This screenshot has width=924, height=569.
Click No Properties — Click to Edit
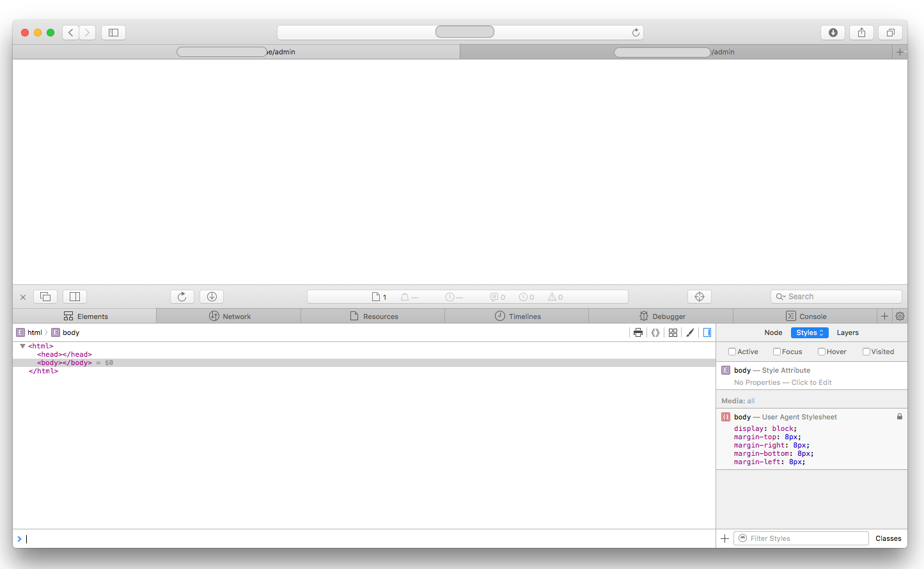[783, 382]
